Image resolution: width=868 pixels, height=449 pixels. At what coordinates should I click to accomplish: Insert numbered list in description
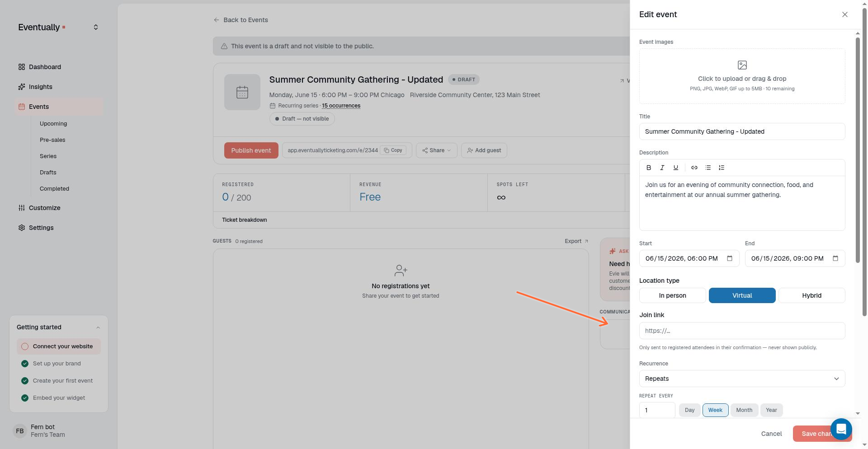pyautogui.click(x=722, y=168)
